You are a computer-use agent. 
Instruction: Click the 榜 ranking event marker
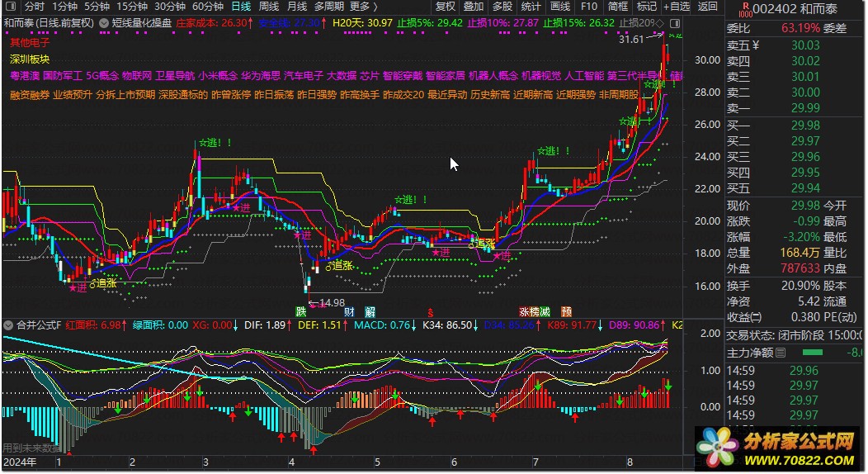(534, 312)
